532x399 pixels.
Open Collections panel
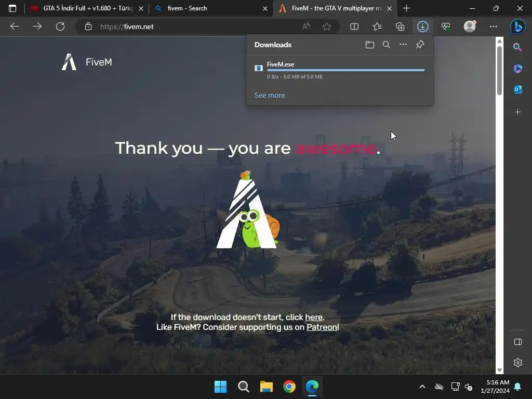400,26
